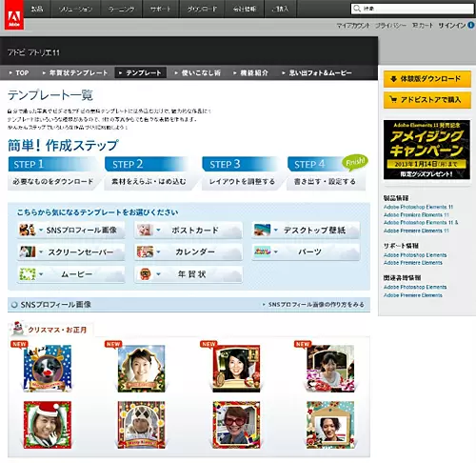This screenshot has height=463, width=476.
Task: Switch to 年賀状テンプレート tab
Action: click(x=75, y=72)
